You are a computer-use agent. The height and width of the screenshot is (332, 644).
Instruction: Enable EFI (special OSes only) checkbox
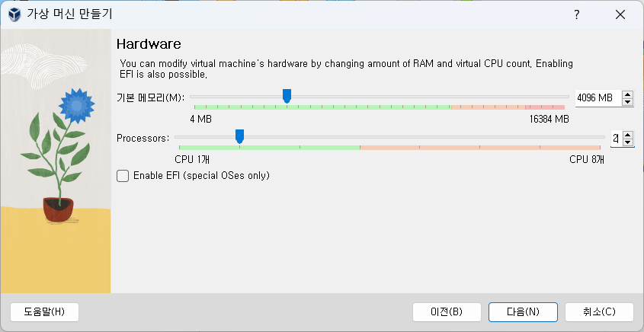click(x=123, y=176)
